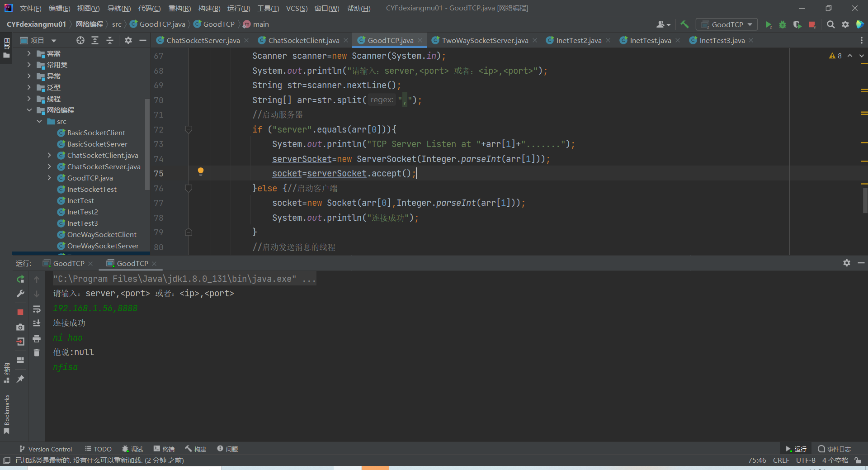This screenshot has width=868, height=470.
Task: Open the 文件(F) menu
Action: pyautogui.click(x=30, y=8)
